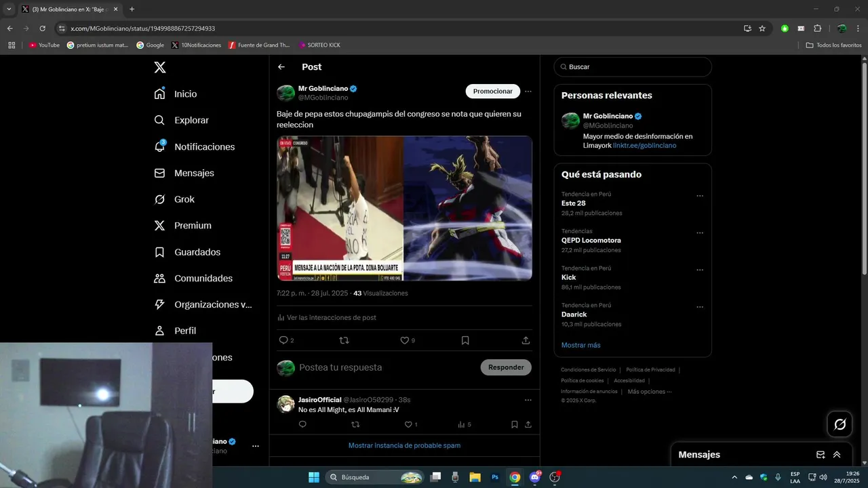Open the linktr.ee/goblinciano link
Image resolution: width=868 pixels, height=488 pixels.
tap(644, 146)
